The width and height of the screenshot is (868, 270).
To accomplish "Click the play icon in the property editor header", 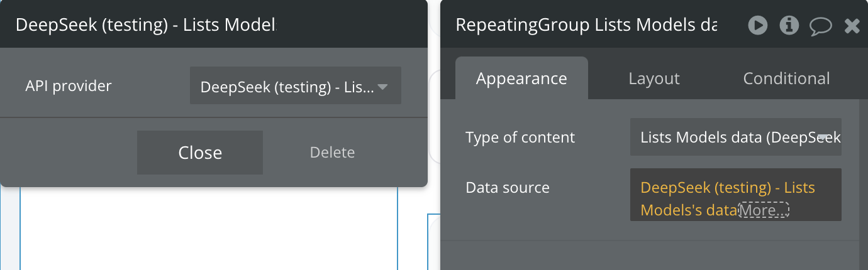I will pos(757,25).
